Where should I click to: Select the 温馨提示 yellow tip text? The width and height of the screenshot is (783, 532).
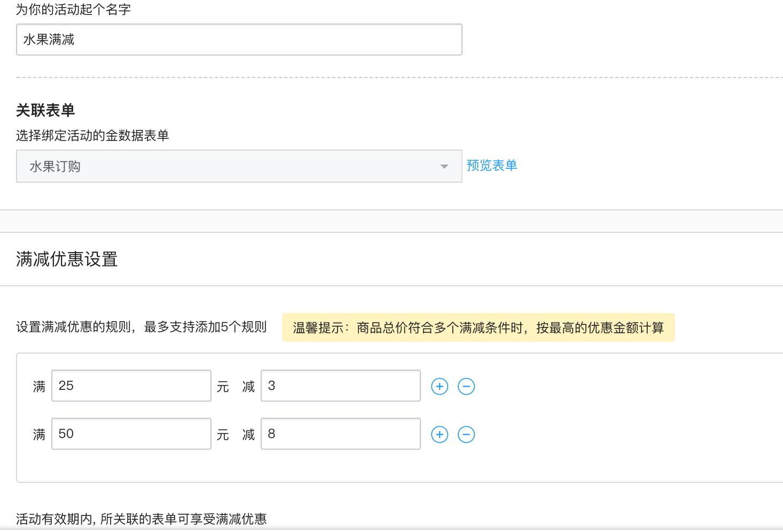[479, 327]
